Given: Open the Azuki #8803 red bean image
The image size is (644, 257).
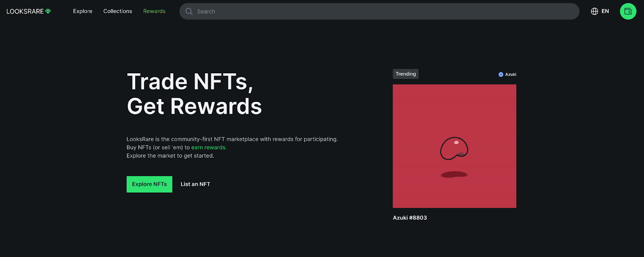Looking at the screenshot, I should 454,146.
